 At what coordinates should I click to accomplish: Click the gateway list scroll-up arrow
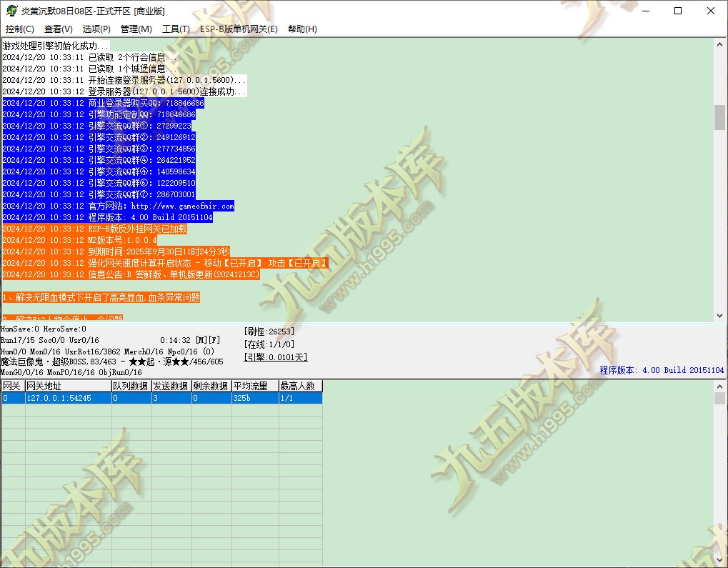[719, 387]
